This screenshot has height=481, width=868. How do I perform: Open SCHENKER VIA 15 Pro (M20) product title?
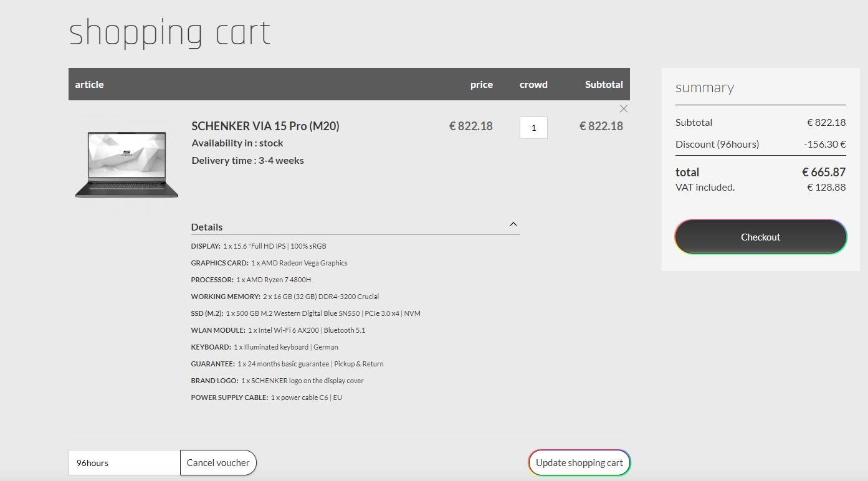point(265,126)
